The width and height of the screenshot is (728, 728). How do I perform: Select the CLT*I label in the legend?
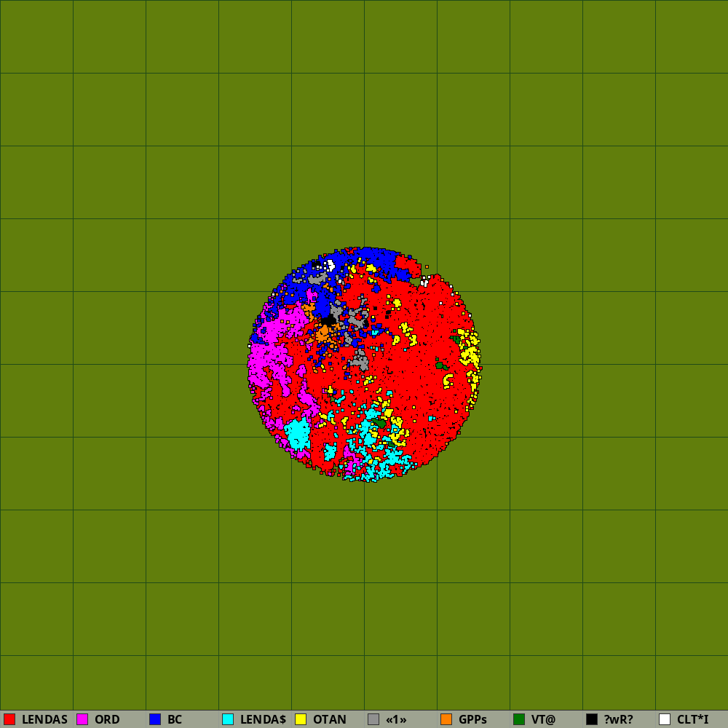pyautogui.click(x=693, y=719)
